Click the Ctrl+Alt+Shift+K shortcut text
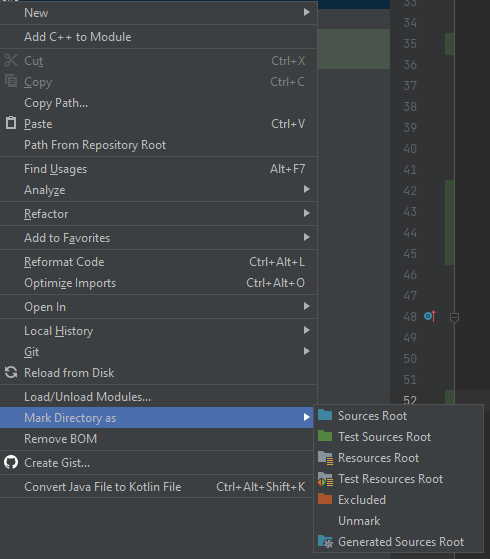Screen dimensions: 490x559 [261, 487]
